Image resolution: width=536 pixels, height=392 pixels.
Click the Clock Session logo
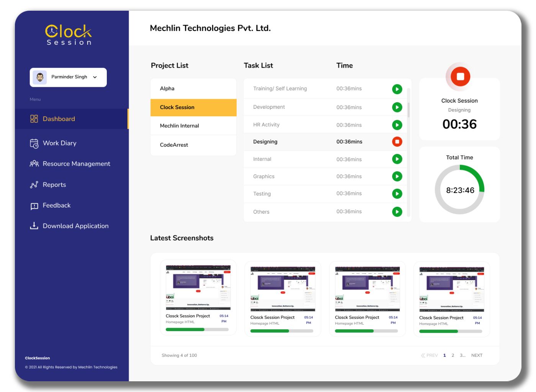click(x=68, y=34)
